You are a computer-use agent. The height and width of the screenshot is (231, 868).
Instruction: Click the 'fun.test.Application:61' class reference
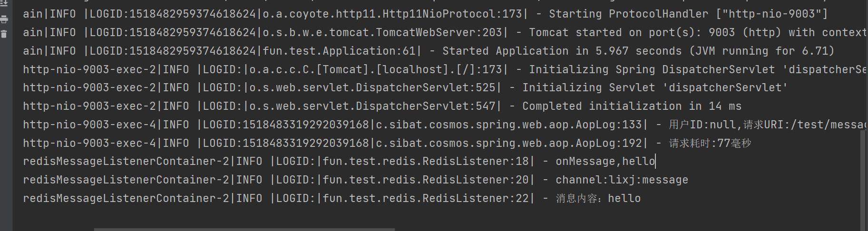coord(339,51)
